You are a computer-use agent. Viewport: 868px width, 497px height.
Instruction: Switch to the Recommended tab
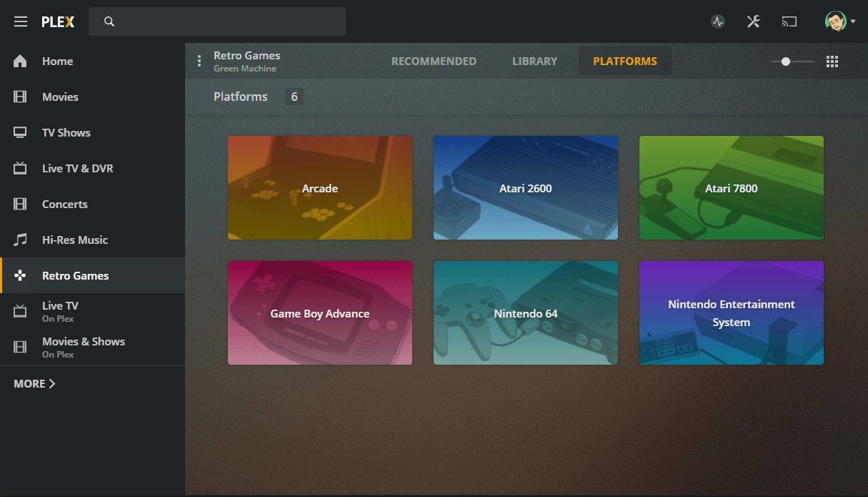coord(434,61)
